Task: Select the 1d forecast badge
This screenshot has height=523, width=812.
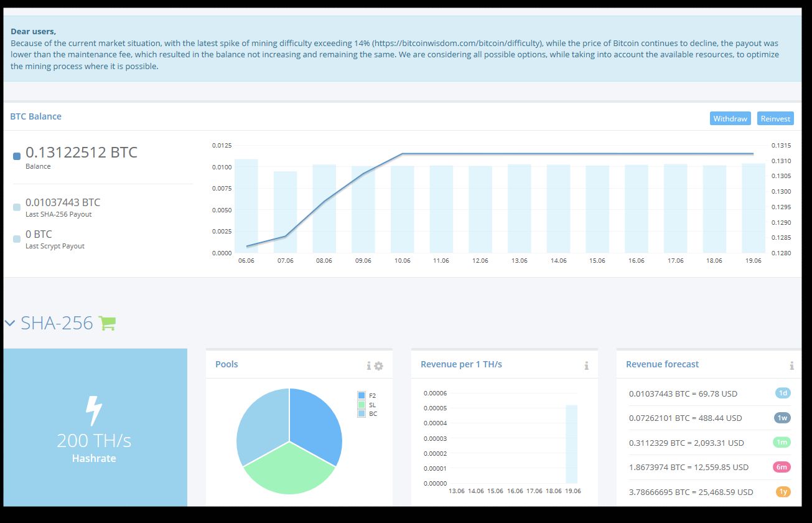Action: click(x=783, y=393)
